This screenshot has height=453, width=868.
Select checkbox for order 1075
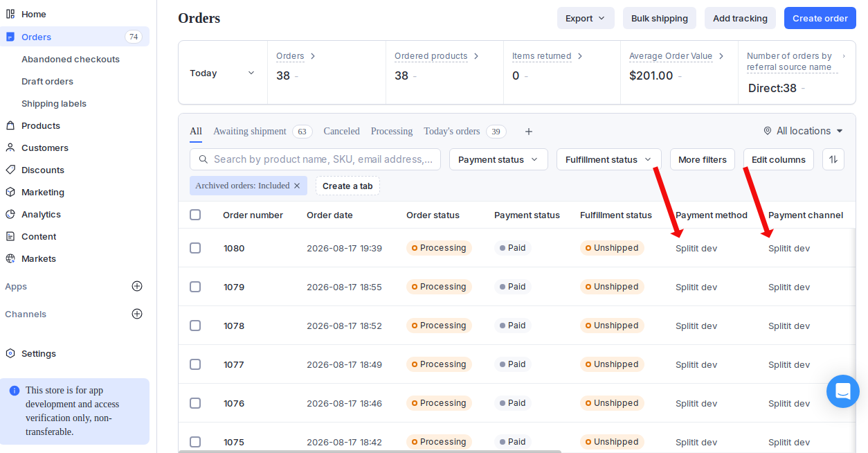coord(195,442)
